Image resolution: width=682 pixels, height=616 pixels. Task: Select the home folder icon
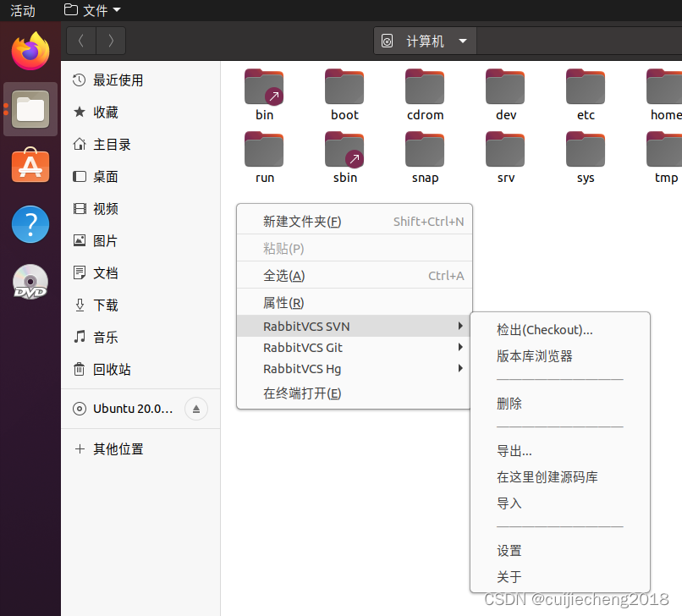tap(664, 87)
